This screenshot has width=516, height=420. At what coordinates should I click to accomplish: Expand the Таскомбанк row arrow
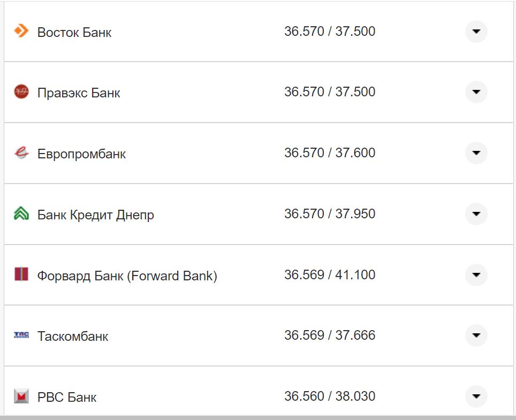pos(476,335)
